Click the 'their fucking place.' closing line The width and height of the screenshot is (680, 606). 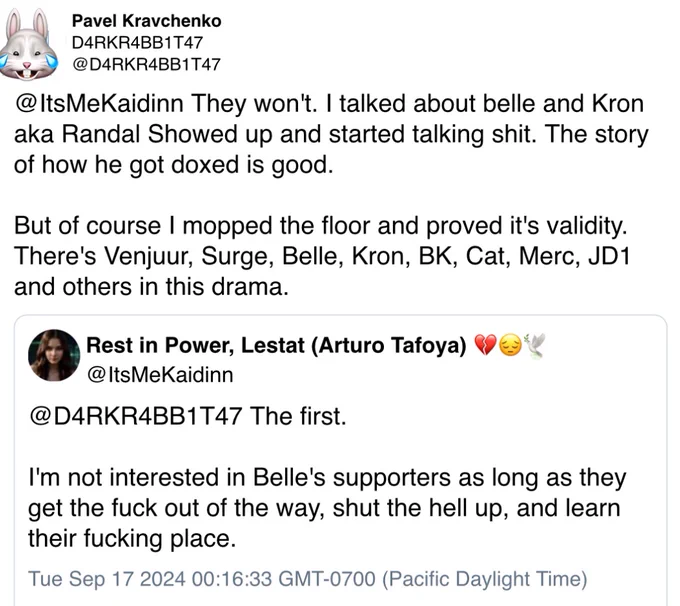[x=132, y=539]
